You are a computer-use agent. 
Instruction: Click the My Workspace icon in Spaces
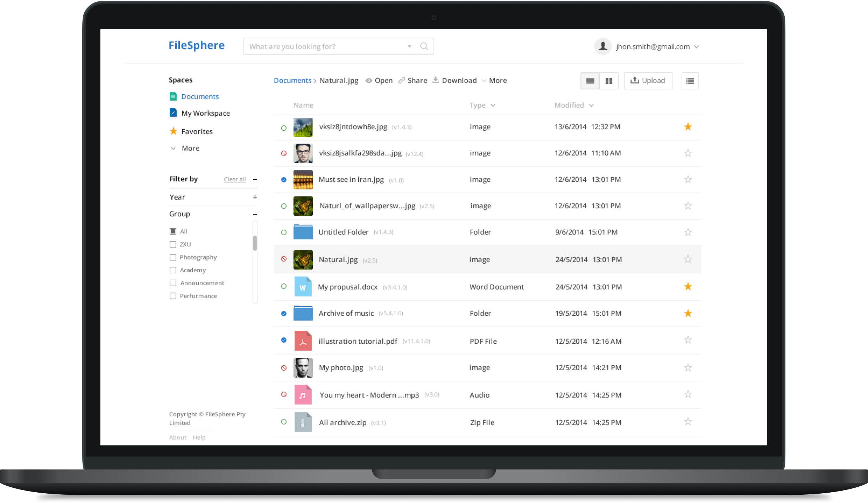(x=173, y=113)
